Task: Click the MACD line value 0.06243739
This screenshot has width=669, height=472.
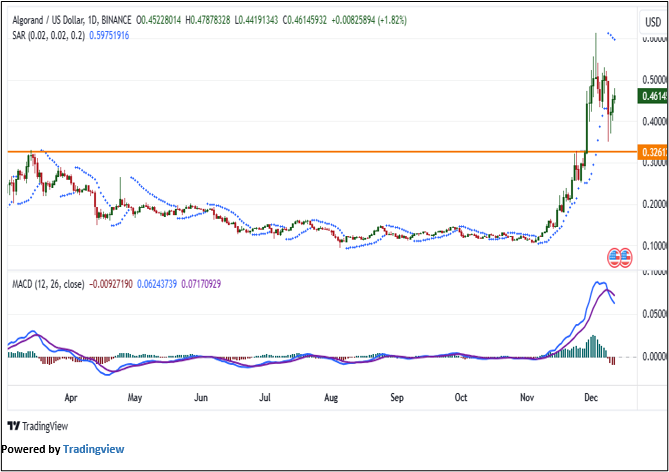Action: (x=157, y=284)
